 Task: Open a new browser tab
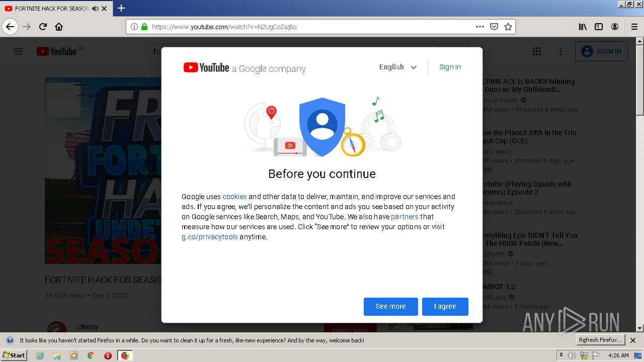[x=121, y=8]
